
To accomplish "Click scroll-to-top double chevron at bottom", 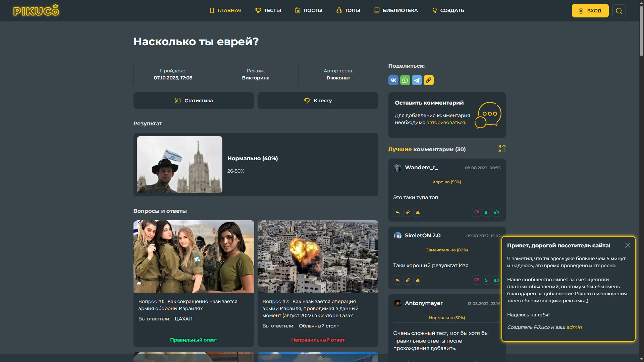I will click(319, 358).
